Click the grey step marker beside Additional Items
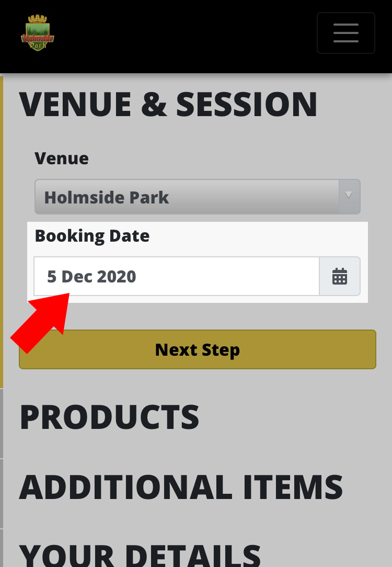392x567 pixels. pyautogui.click(x=2, y=494)
